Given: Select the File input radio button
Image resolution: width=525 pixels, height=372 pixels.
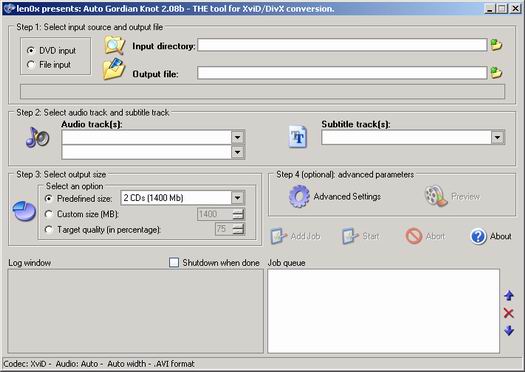Looking at the screenshot, I should click(x=31, y=64).
